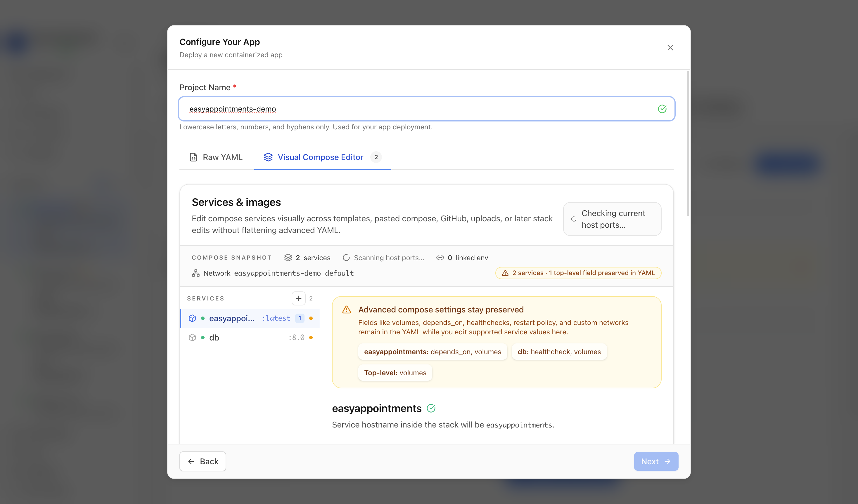
Task: Click the Raw YAML file icon
Action: coord(193,157)
